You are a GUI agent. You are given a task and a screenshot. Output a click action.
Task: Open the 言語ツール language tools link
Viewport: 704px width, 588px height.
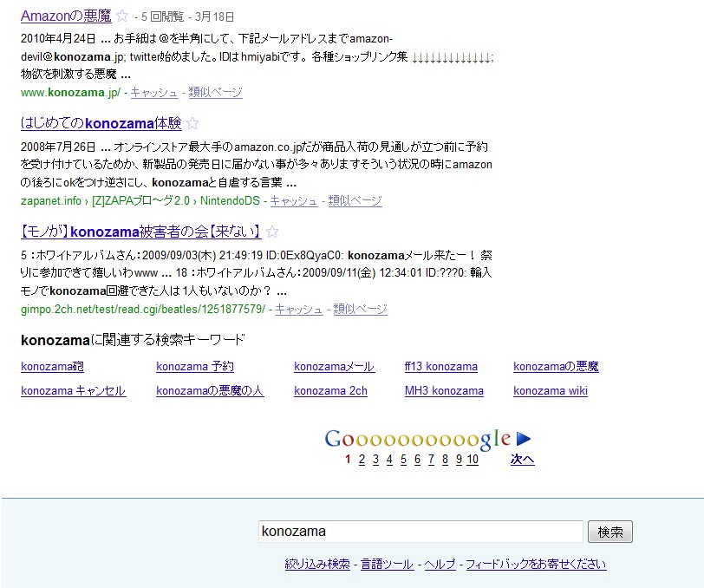click(387, 564)
